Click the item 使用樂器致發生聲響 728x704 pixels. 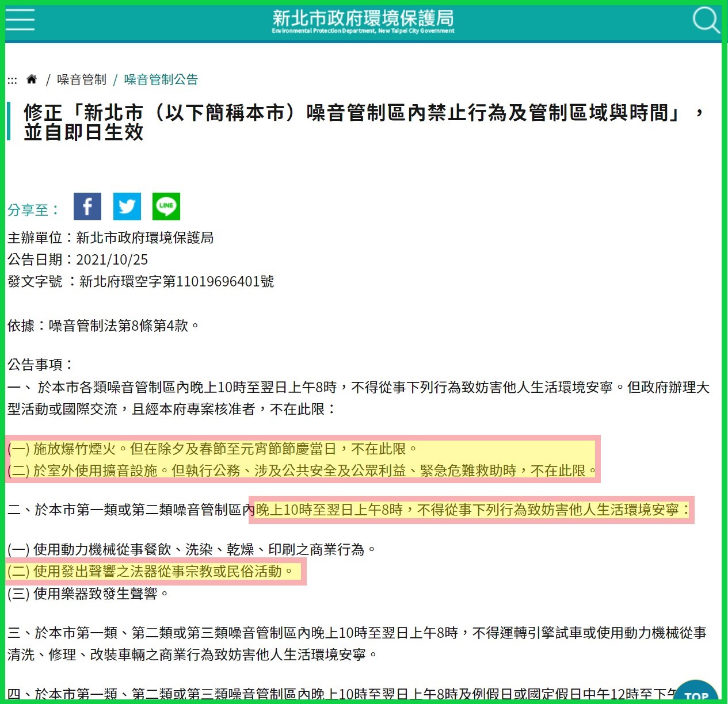88,594
